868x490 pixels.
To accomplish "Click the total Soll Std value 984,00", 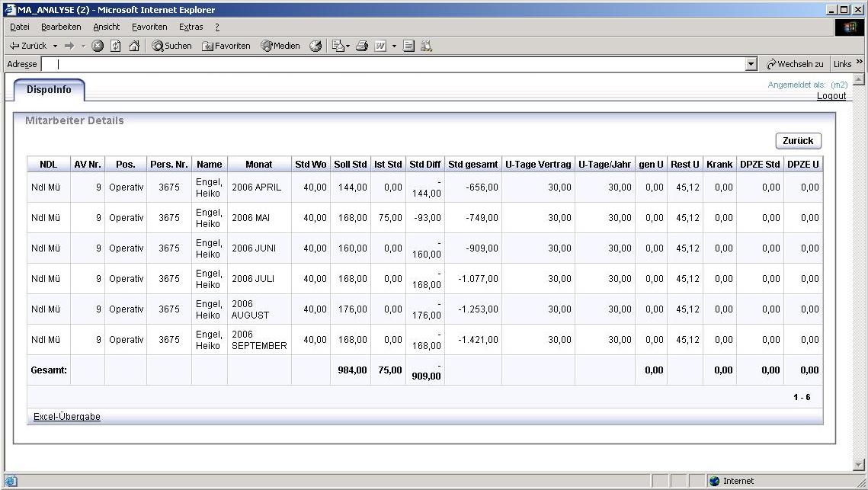I will pyautogui.click(x=352, y=370).
